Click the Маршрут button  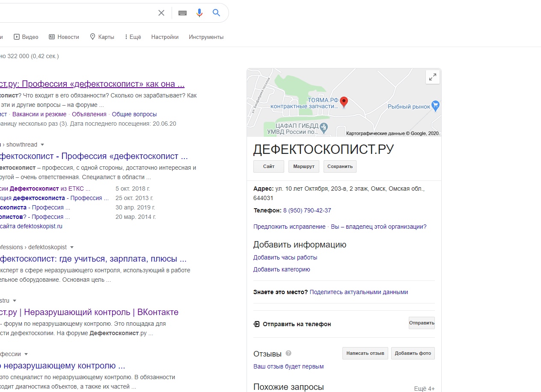(304, 166)
